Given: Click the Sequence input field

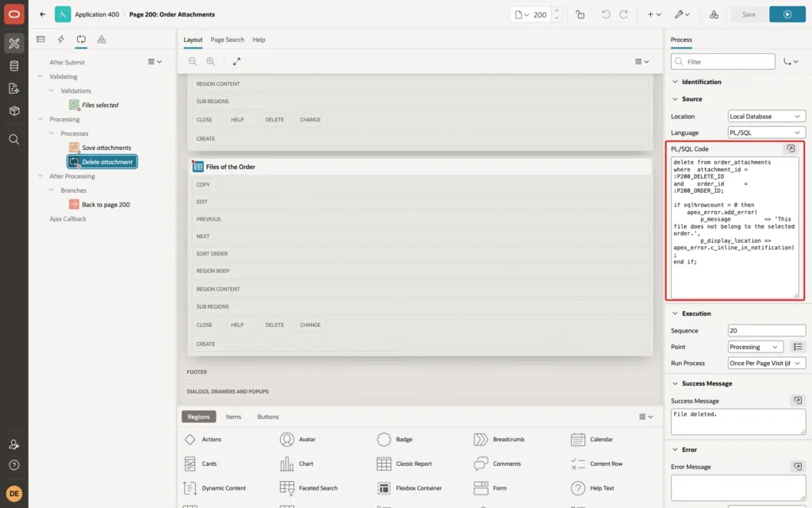Looking at the screenshot, I should [767, 331].
